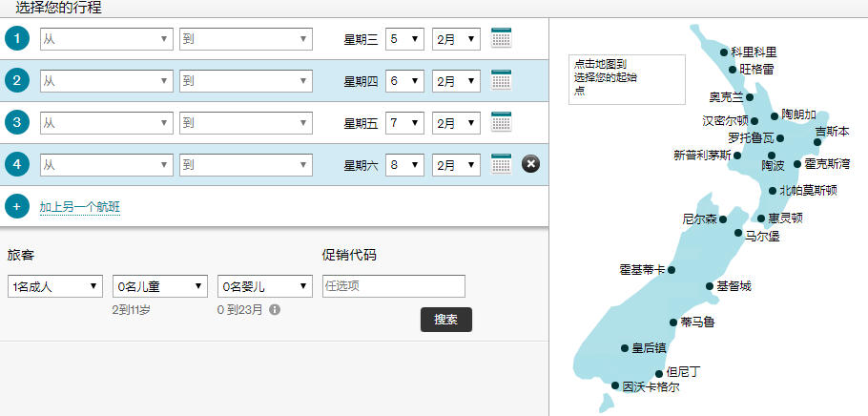Open calendar picker for flight 1

pyautogui.click(x=502, y=38)
